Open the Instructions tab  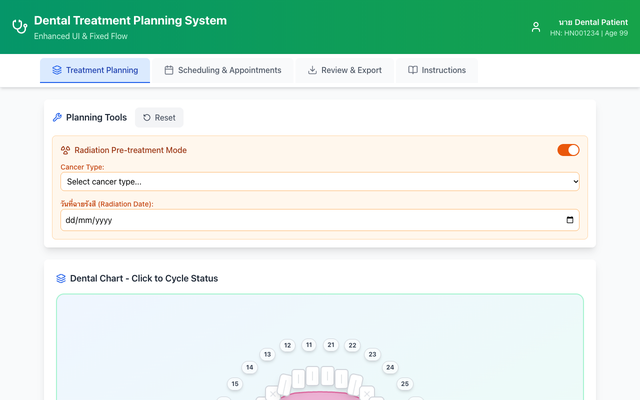tap(437, 70)
